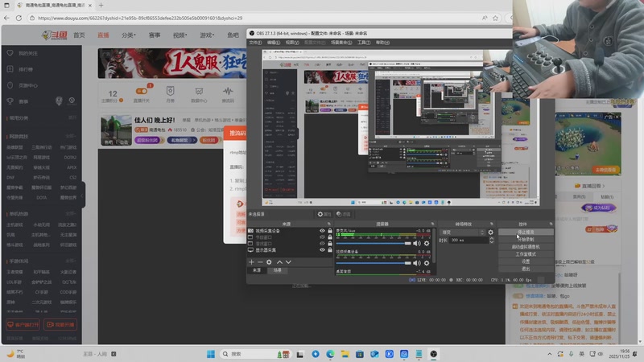Remove selected source with the minus icon
This screenshot has width=644, height=362.
(x=260, y=262)
